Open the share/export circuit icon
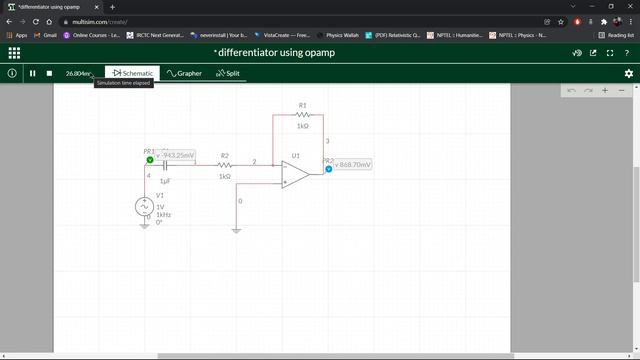 [593, 53]
